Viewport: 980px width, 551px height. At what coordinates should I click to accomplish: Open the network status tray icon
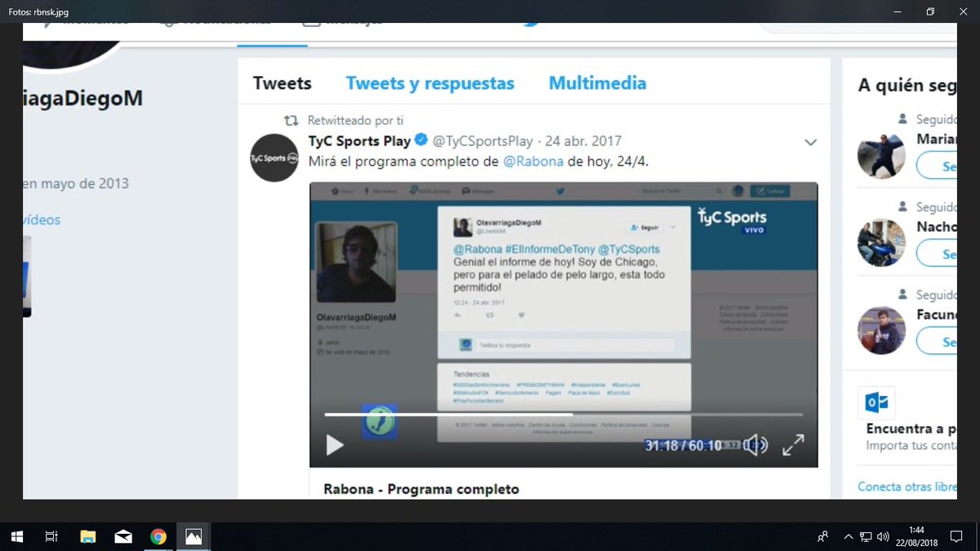click(x=866, y=536)
